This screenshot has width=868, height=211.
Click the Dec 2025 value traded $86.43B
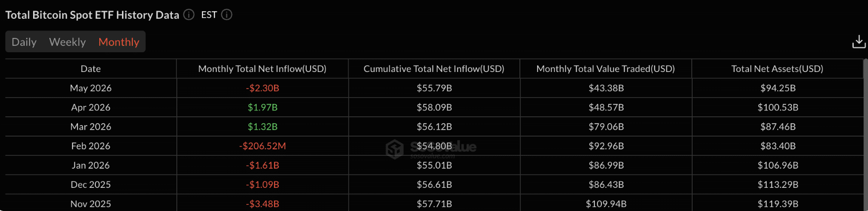pyautogui.click(x=606, y=184)
